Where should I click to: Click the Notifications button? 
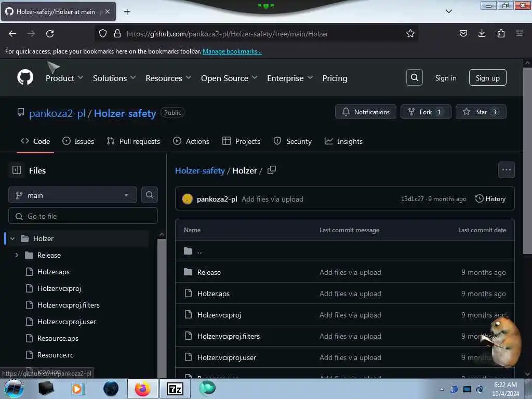pos(365,112)
